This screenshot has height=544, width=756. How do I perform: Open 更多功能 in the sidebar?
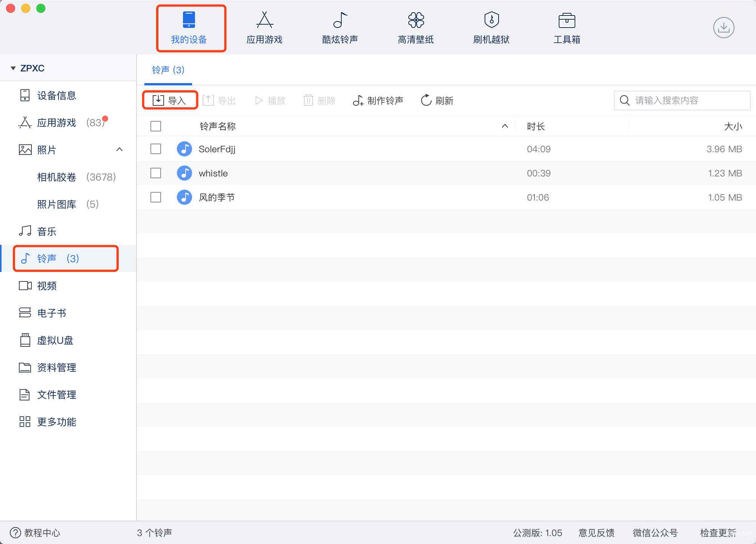point(68,422)
